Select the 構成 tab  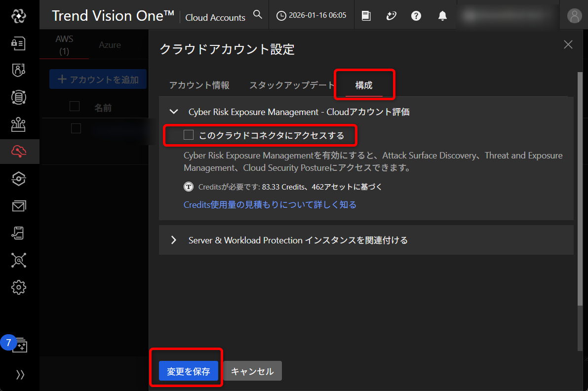[x=364, y=85]
